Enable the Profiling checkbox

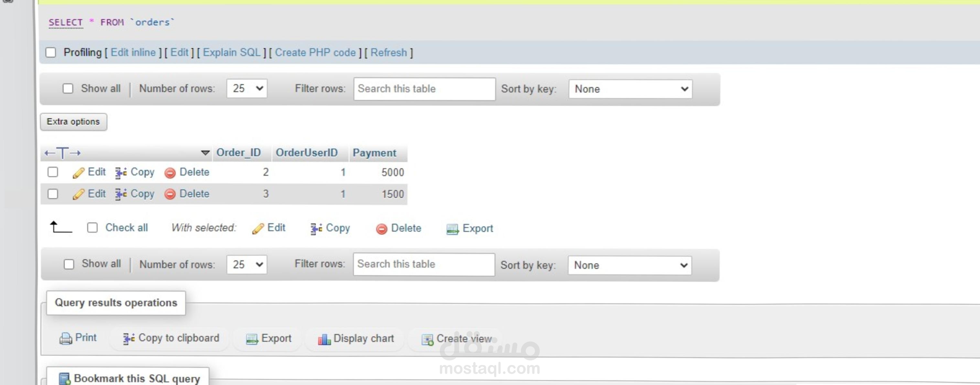(50, 52)
